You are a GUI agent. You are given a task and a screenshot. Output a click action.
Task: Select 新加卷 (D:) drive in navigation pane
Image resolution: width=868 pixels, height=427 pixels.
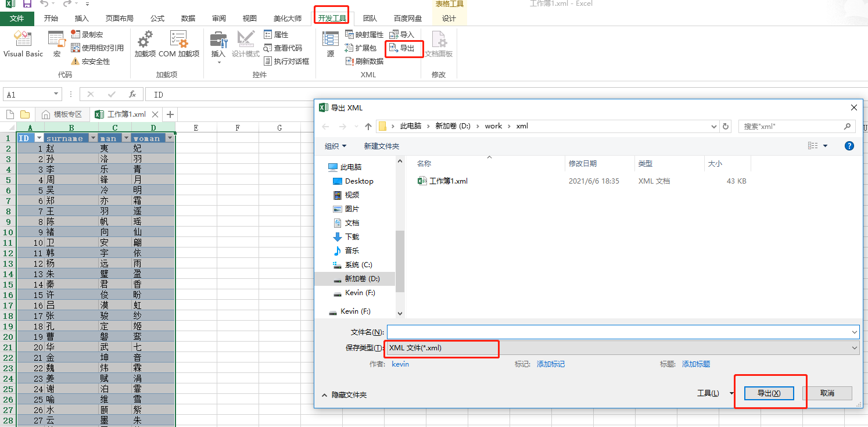tap(356, 279)
